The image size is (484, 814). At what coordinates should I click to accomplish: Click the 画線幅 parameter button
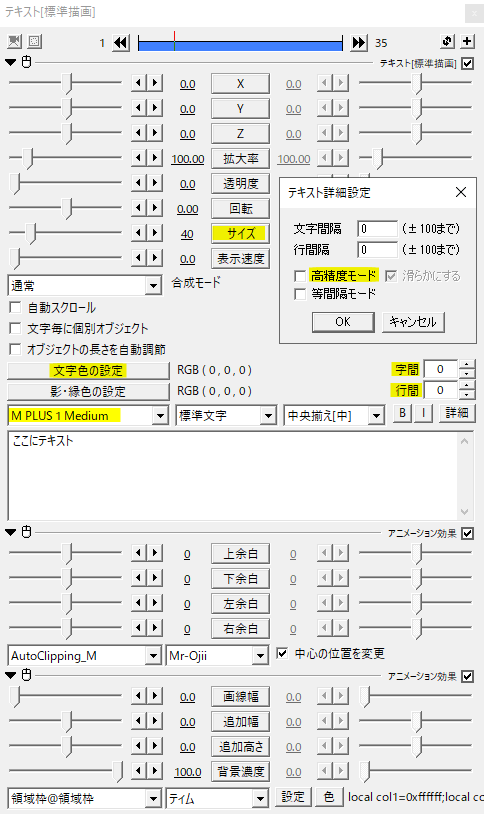pyautogui.click(x=240, y=696)
